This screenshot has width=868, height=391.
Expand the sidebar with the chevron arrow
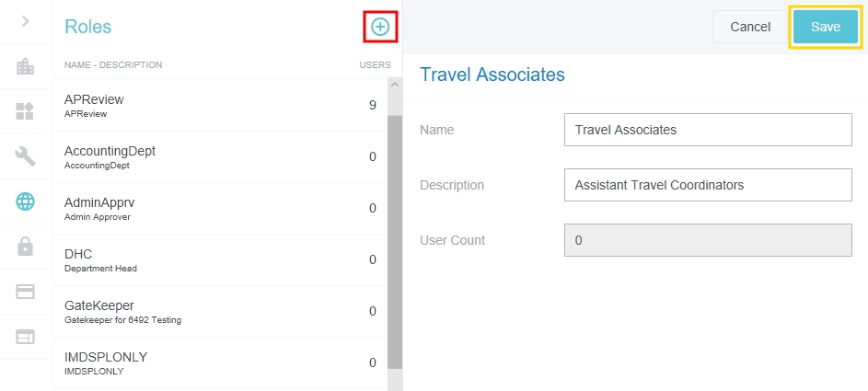coord(26,21)
